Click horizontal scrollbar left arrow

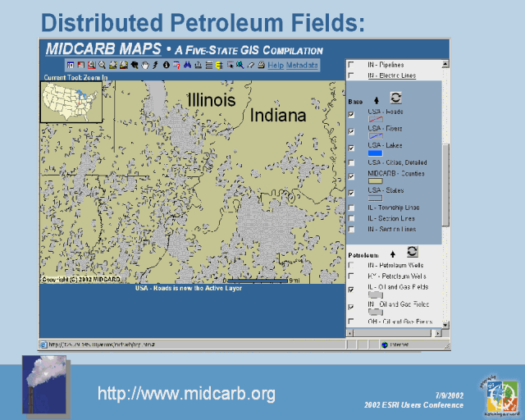click(x=350, y=333)
